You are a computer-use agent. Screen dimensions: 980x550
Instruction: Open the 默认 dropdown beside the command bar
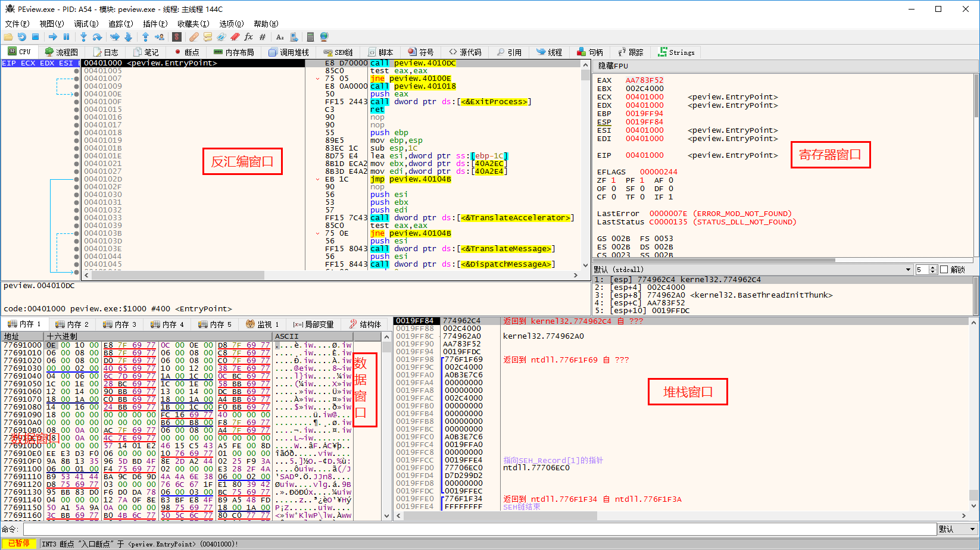point(958,529)
